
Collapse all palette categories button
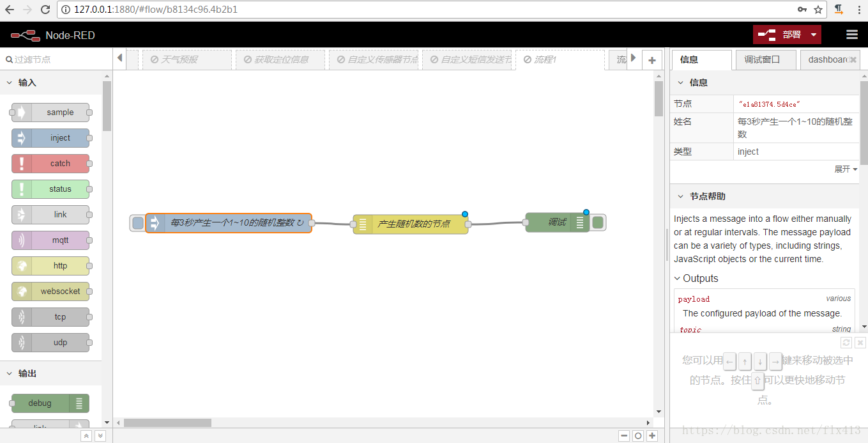(86, 436)
